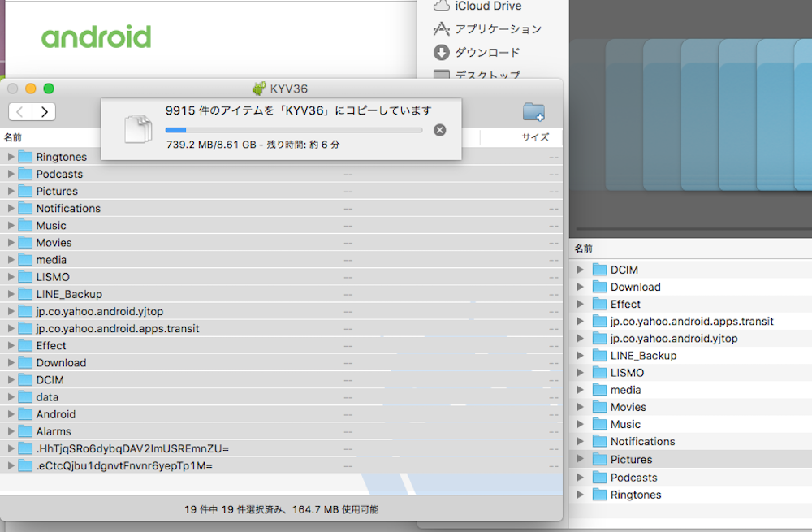Go forward with the right arrow button
This screenshot has height=532, width=812.
44,112
